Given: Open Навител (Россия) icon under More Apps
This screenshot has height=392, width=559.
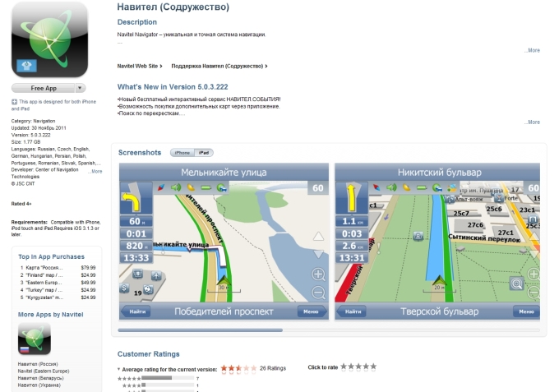Looking at the screenshot, I should pyautogui.click(x=35, y=339).
